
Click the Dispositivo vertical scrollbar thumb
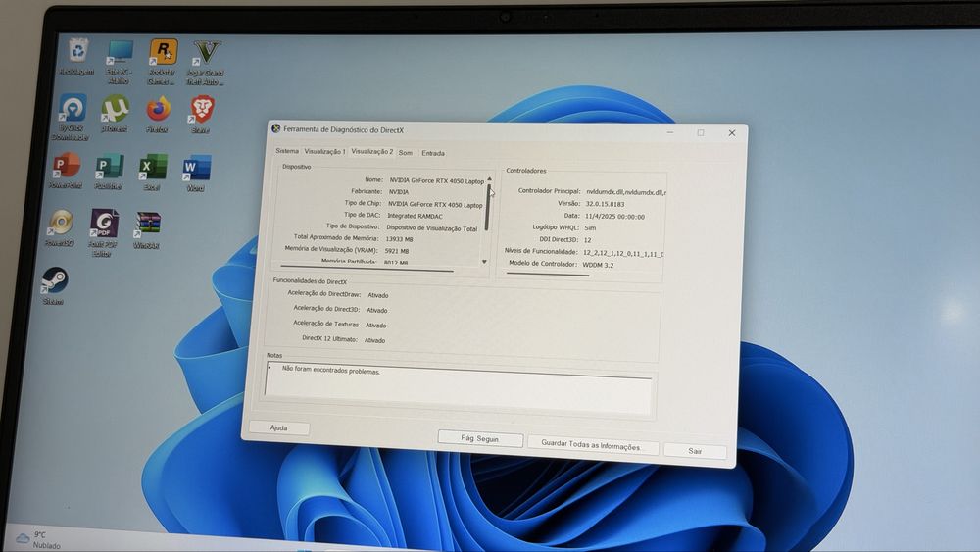point(487,206)
